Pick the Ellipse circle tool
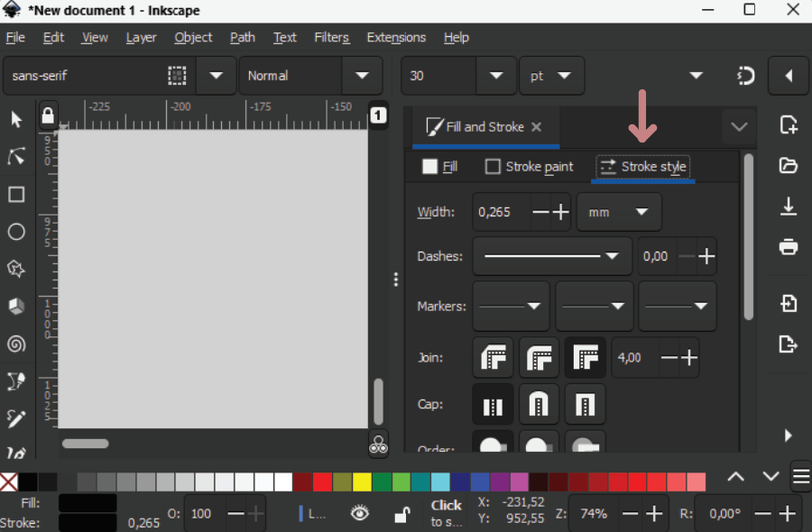 tap(16, 232)
